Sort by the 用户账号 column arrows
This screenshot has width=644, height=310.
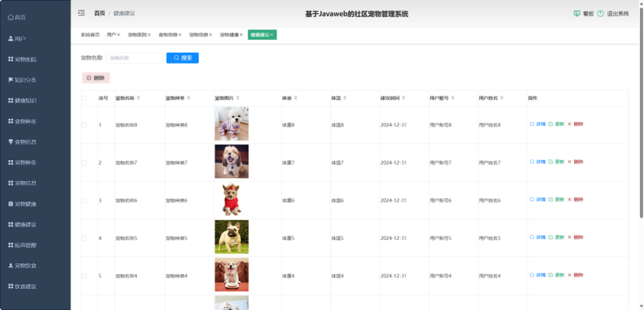point(453,98)
